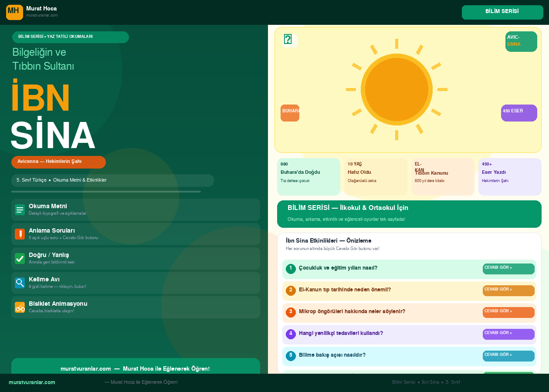Open the Doğru / Yanlış menu row
The width and height of the screenshot is (549, 392).
[x=136, y=258]
